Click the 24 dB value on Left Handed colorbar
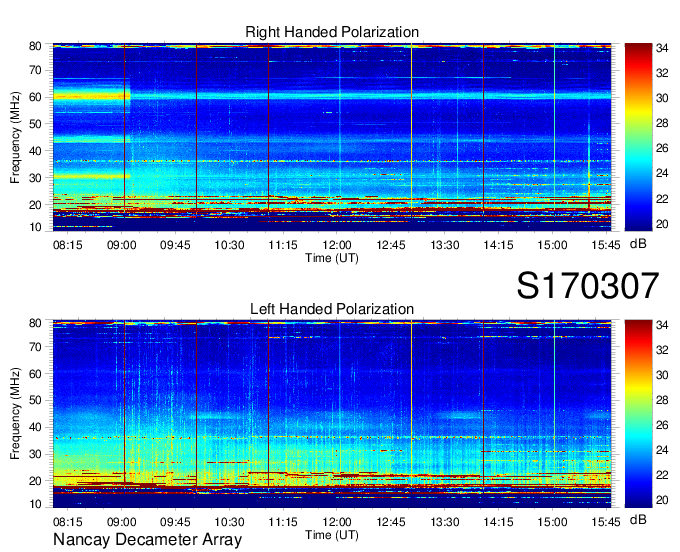 click(x=662, y=450)
